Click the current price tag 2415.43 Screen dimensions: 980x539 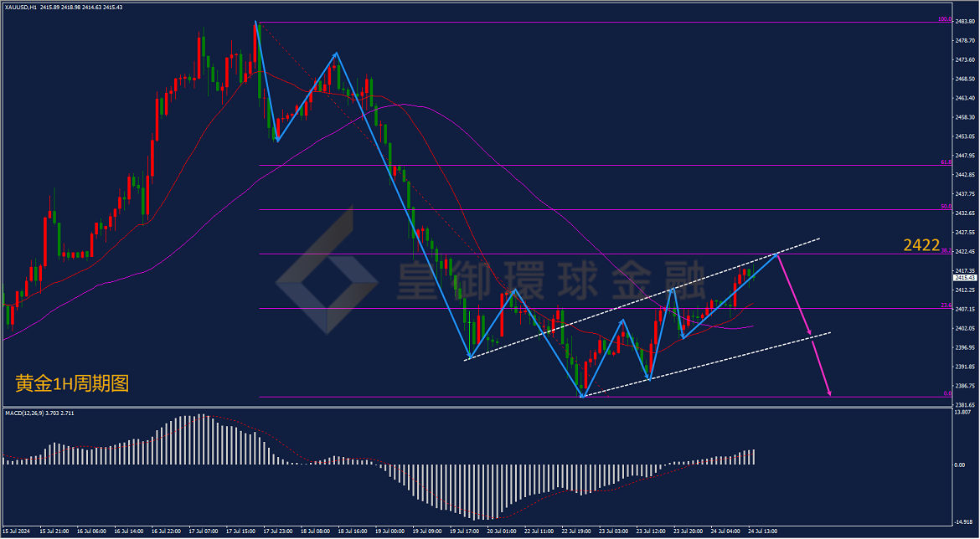(x=966, y=277)
